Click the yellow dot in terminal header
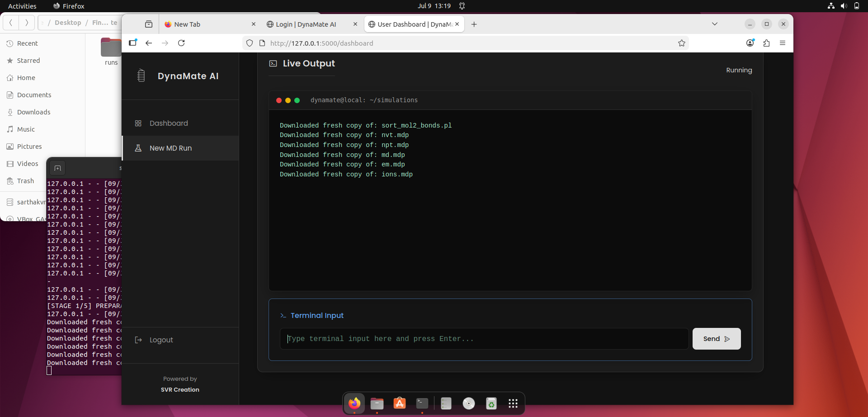This screenshot has width=868, height=417. [x=288, y=100]
